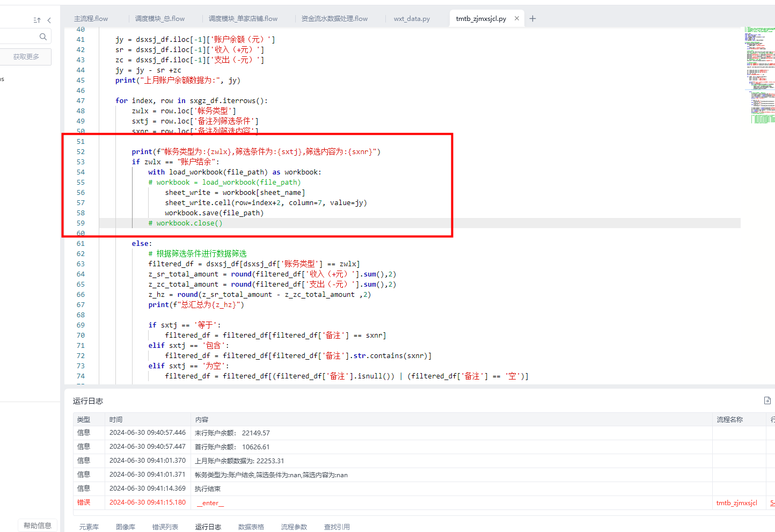The width and height of the screenshot is (775, 532).
Task: Show the 元素库 panel
Action: coord(89,527)
